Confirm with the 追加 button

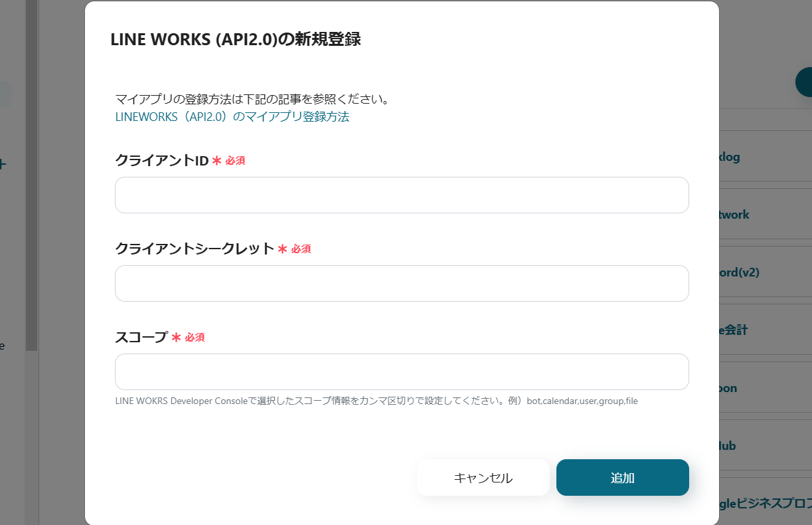623,478
